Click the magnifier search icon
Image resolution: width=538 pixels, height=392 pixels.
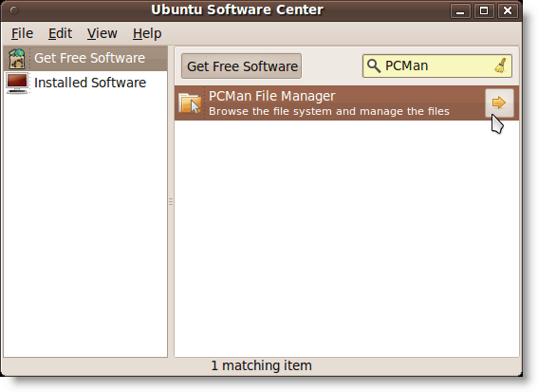(373, 65)
